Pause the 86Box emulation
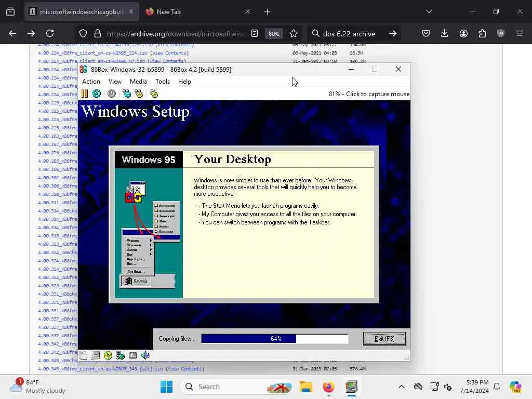 pos(85,94)
